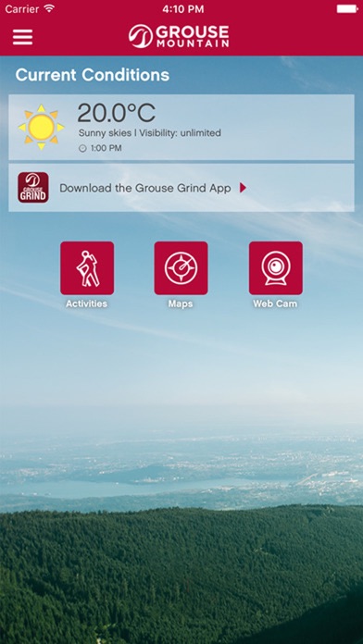Tap the 20.0°C temperature reading
363x644 pixels.
(117, 113)
